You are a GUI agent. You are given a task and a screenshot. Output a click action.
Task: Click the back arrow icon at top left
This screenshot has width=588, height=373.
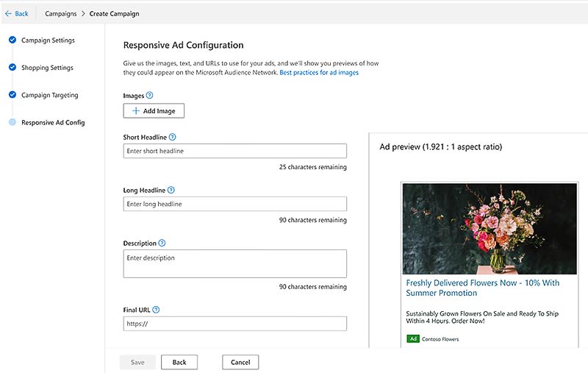pos(8,13)
